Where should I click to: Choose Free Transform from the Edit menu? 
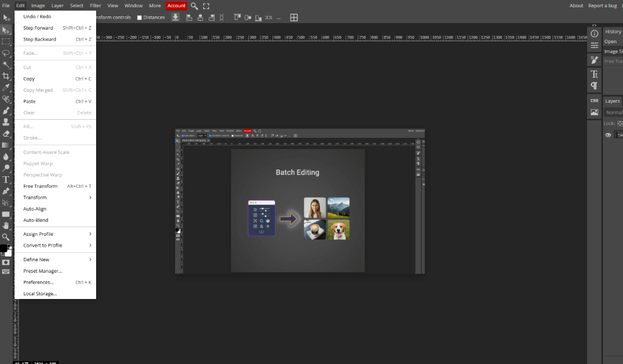[40, 186]
